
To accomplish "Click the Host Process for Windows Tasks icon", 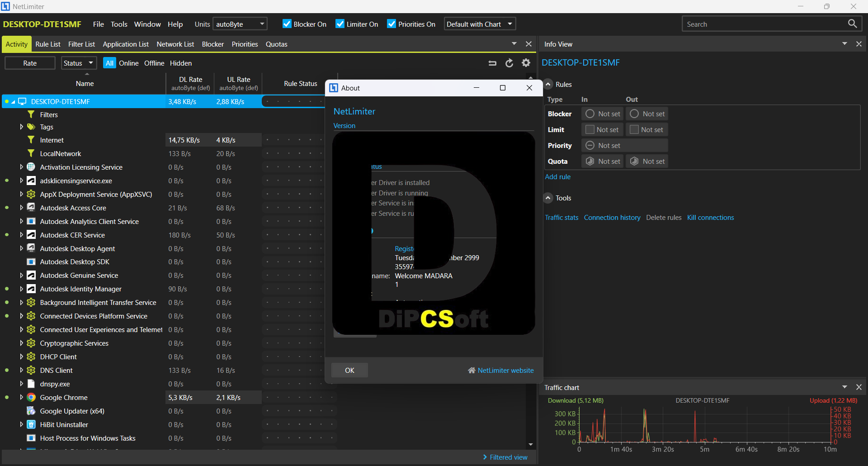I will (31, 438).
